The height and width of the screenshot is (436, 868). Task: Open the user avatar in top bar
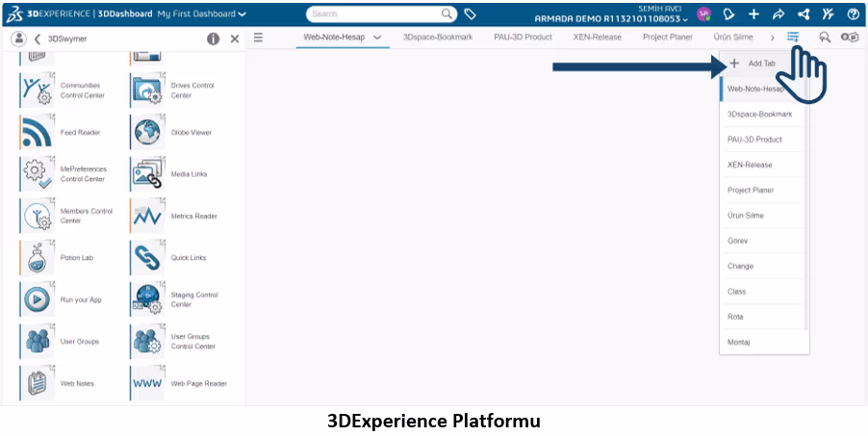704,14
